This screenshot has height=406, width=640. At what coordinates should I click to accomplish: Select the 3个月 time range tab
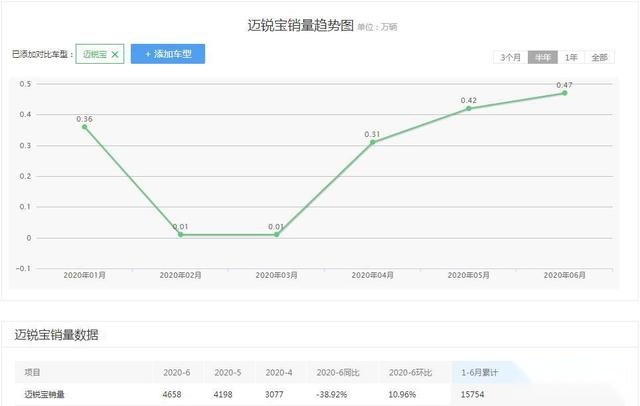click(x=511, y=57)
